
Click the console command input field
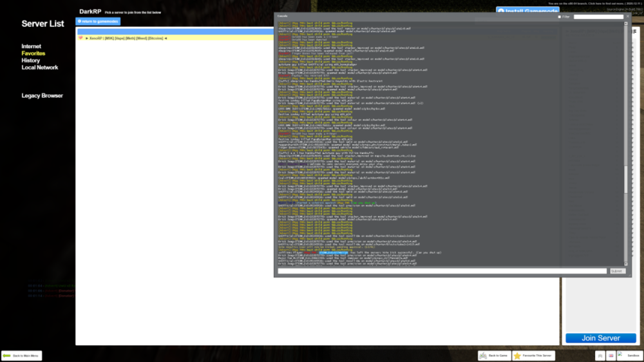(x=442, y=271)
